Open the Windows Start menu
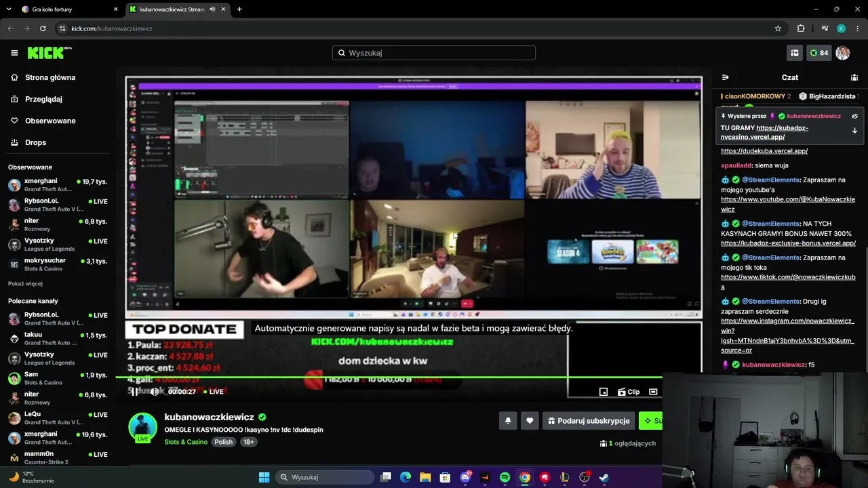Image resolution: width=868 pixels, height=488 pixels. pos(264,477)
